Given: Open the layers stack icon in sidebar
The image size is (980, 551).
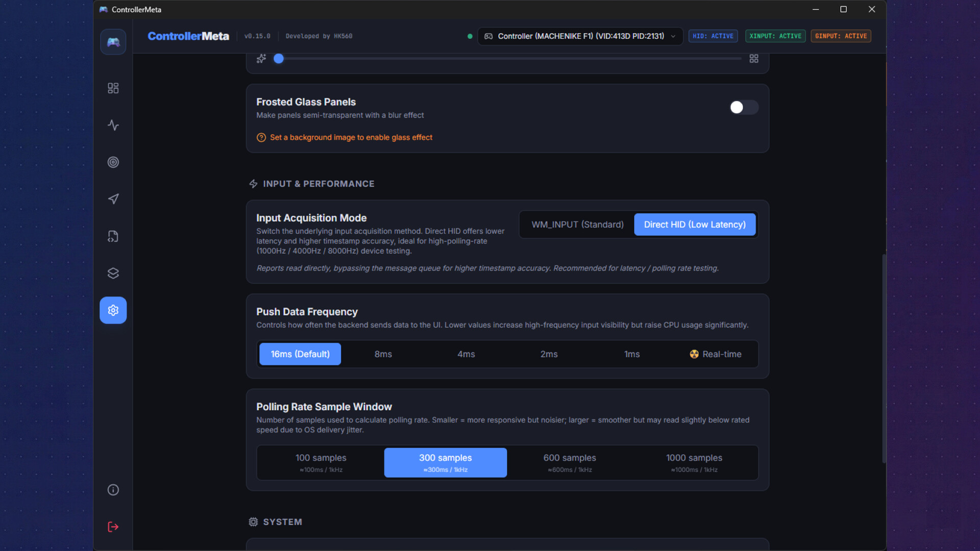Looking at the screenshot, I should (x=113, y=273).
